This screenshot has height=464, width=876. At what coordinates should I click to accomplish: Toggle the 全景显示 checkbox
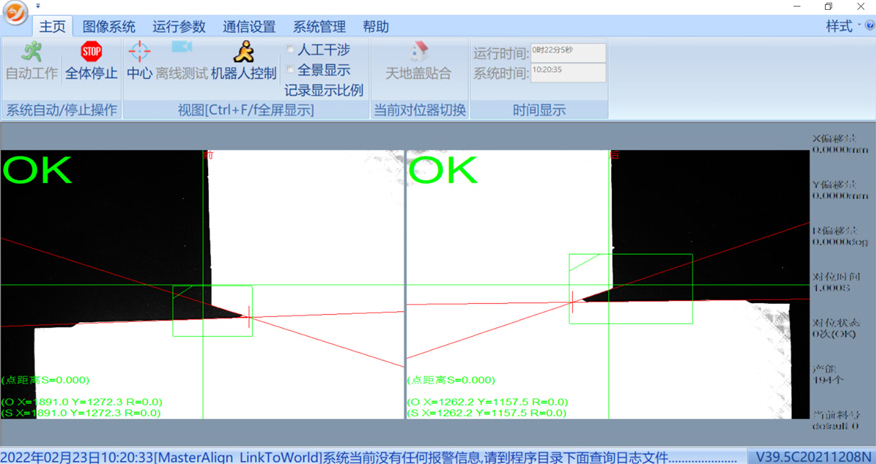(291, 70)
